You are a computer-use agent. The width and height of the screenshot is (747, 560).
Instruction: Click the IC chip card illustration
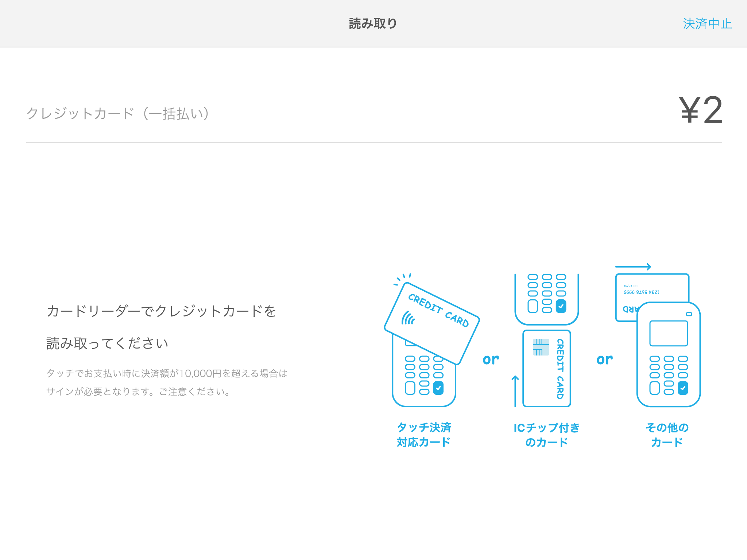(x=546, y=368)
